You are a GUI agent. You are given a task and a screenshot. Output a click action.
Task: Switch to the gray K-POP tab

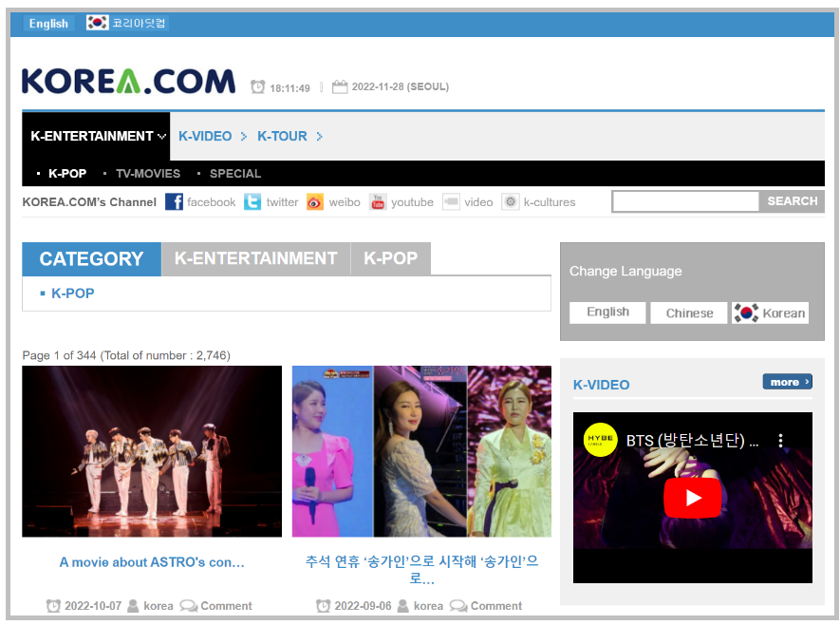click(x=390, y=259)
